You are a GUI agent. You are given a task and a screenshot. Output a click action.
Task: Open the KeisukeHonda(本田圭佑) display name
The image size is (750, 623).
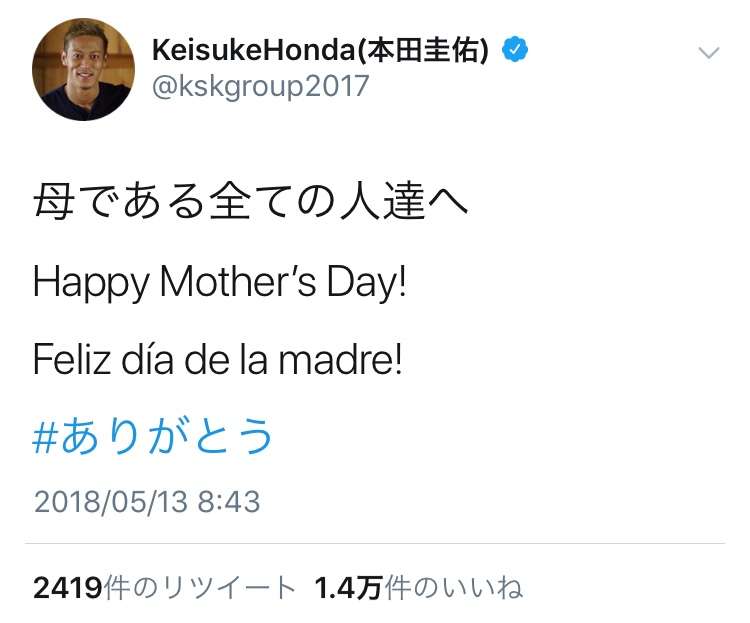point(320,50)
